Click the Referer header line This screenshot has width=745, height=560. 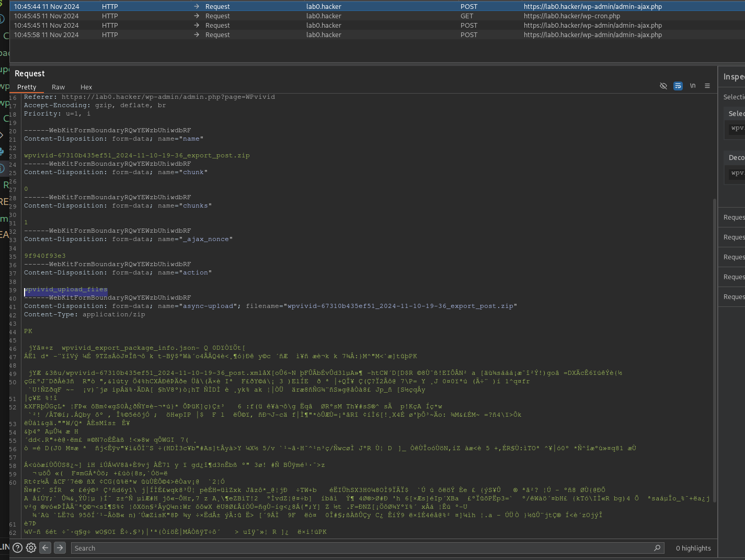click(x=149, y=97)
